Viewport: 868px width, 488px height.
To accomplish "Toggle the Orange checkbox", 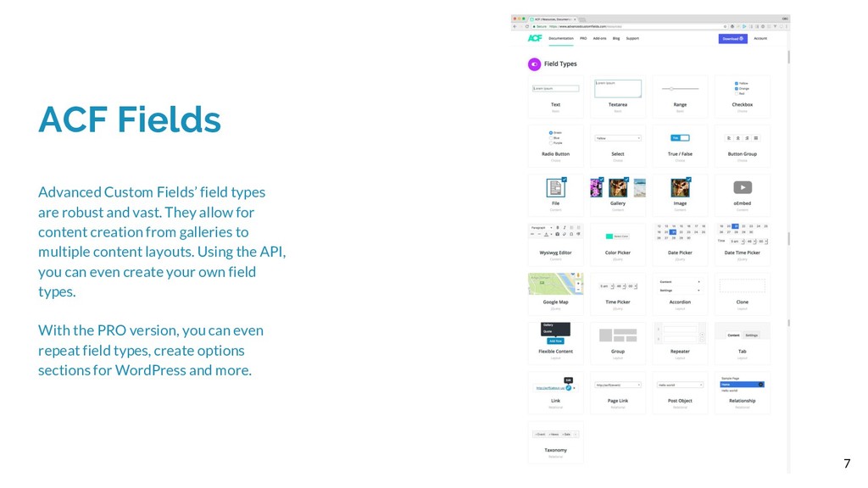I will 737,88.
